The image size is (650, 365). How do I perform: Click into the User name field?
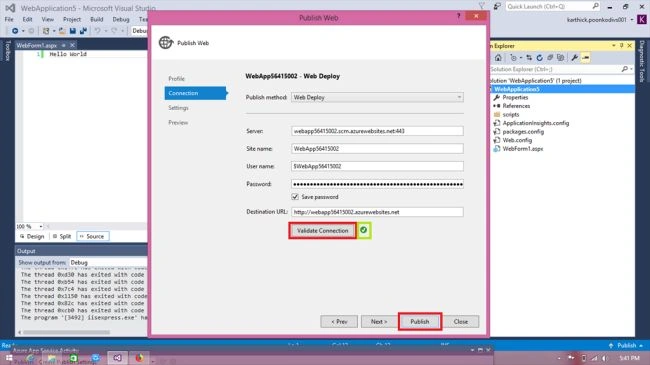[377, 166]
